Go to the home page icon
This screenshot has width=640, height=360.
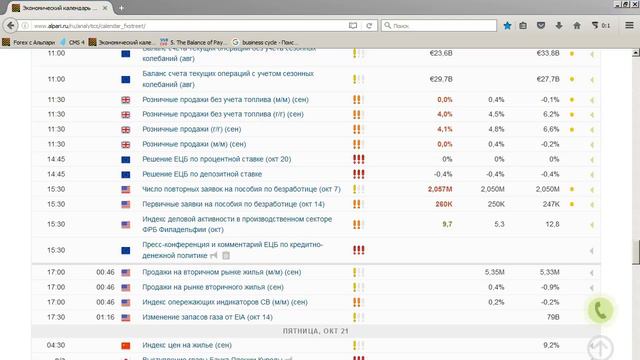pyautogui.click(x=577, y=26)
